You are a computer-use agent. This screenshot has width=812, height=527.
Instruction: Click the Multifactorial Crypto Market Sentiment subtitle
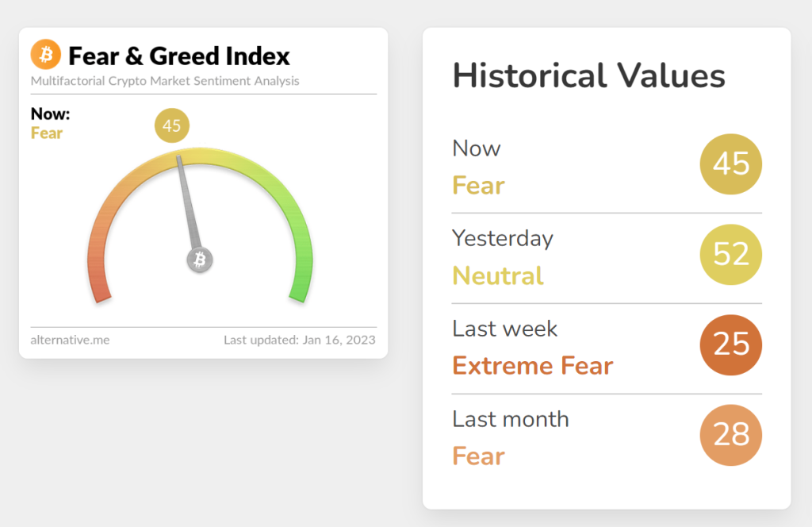point(165,81)
